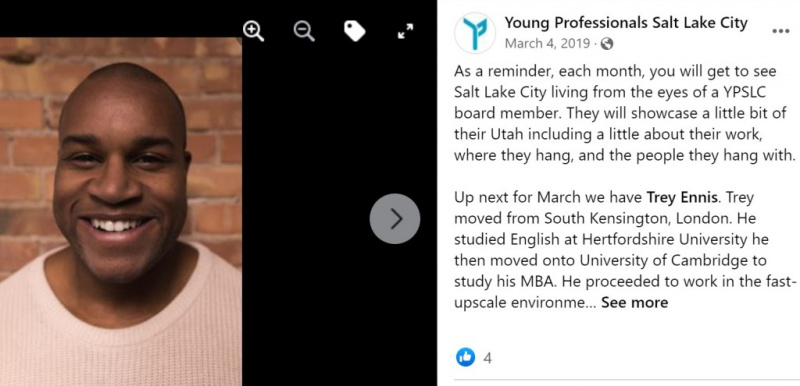Zoom in on the photo with the plus magnifier
The height and width of the screenshot is (386, 800).
(253, 32)
